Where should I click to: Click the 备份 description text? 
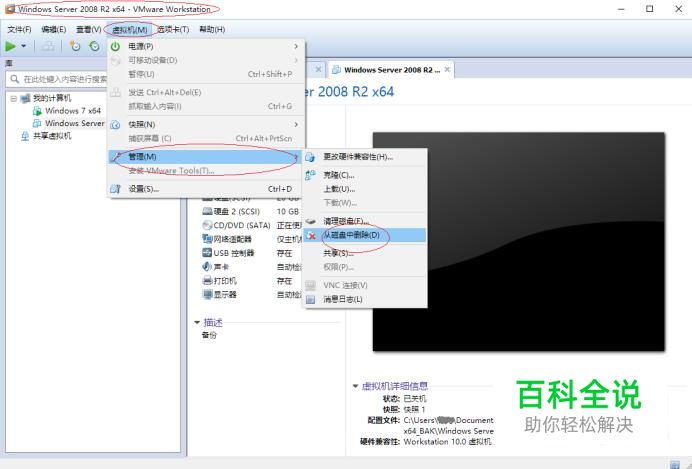click(209, 335)
